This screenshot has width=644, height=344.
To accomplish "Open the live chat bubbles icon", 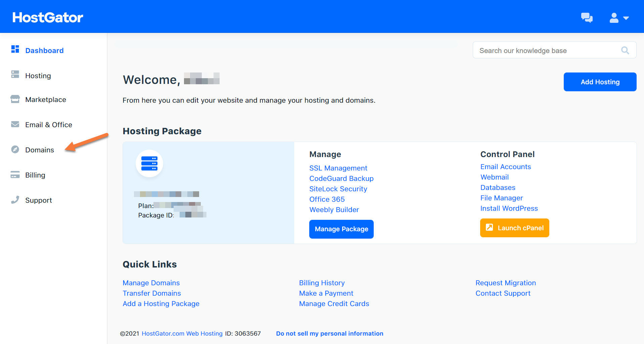I will pyautogui.click(x=587, y=17).
